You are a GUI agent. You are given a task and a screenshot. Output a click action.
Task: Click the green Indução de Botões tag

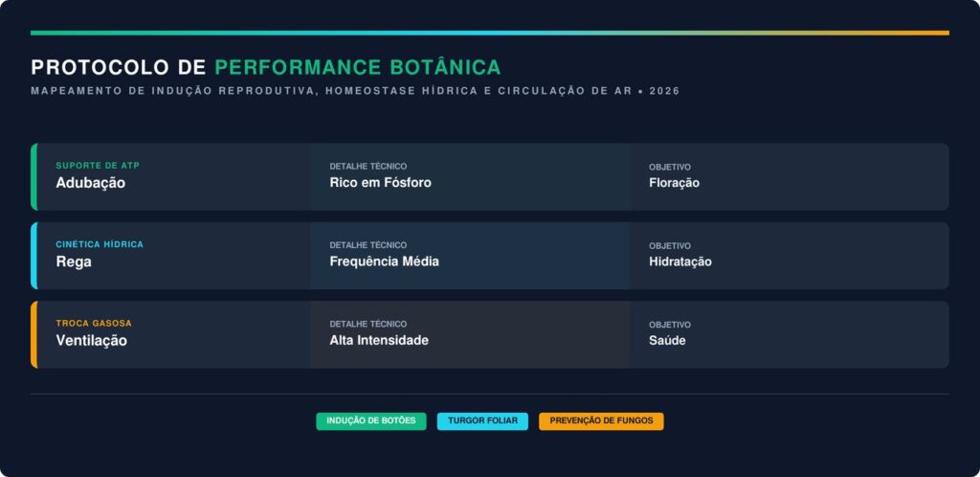point(371,421)
